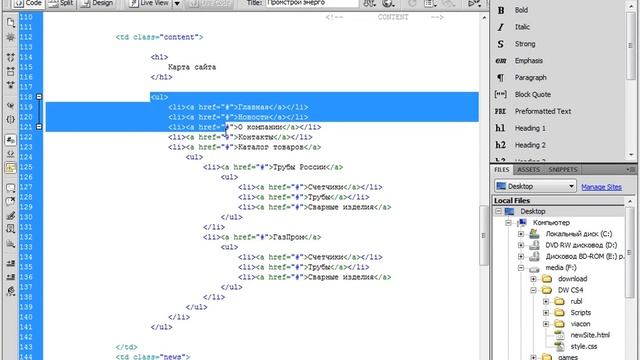Collapse the media (F:) drive node
This screenshot has width=640, height=360.
[521, 268]
